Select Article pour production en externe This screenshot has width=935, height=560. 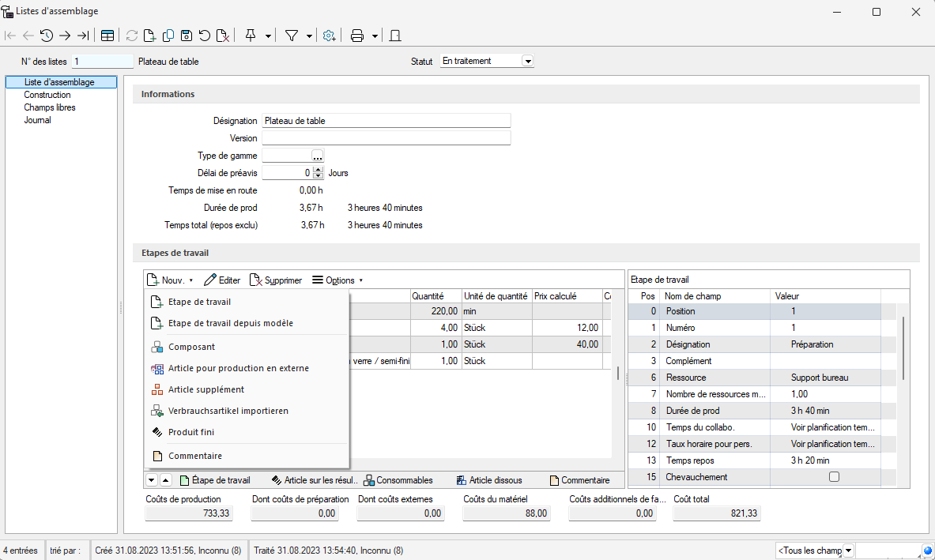(x=238, y=368)
